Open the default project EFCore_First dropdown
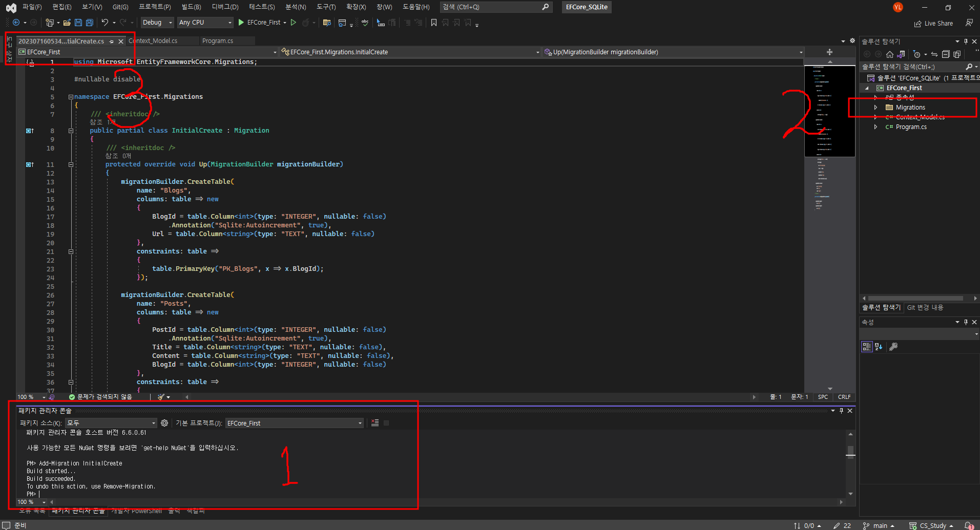The width and height of the screenshot is (980, 530). point(295,423)
